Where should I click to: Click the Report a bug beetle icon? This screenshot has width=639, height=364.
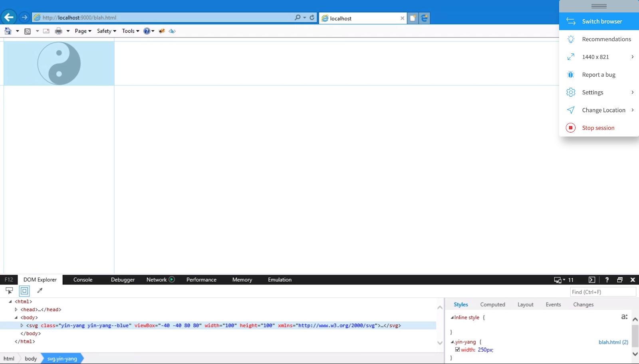tap(571, 75)
